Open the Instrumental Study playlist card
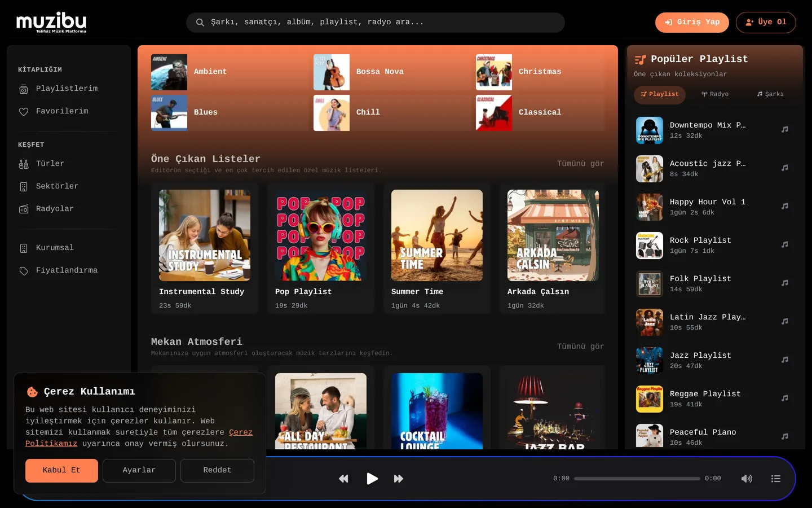The width and height of the screenshot is (812, 508). 205,248
